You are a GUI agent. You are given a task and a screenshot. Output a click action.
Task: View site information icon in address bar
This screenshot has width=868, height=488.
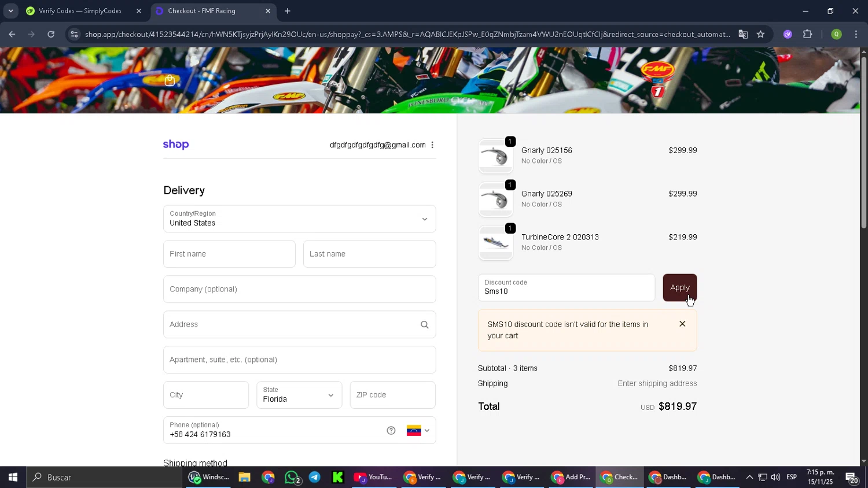coord(73,34)
